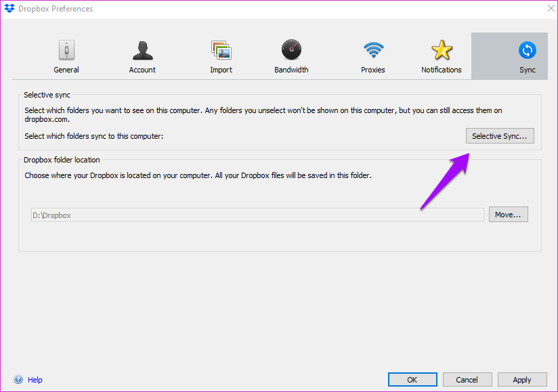Select the Bandwidth tab label

(291, 70)
